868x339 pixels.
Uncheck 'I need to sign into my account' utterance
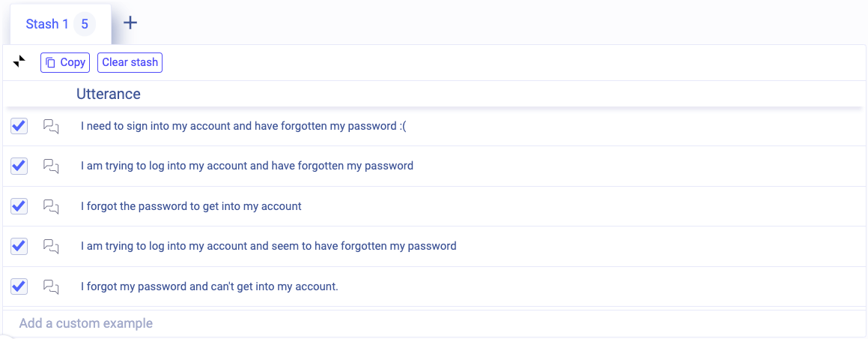click(x=19, y=126)
